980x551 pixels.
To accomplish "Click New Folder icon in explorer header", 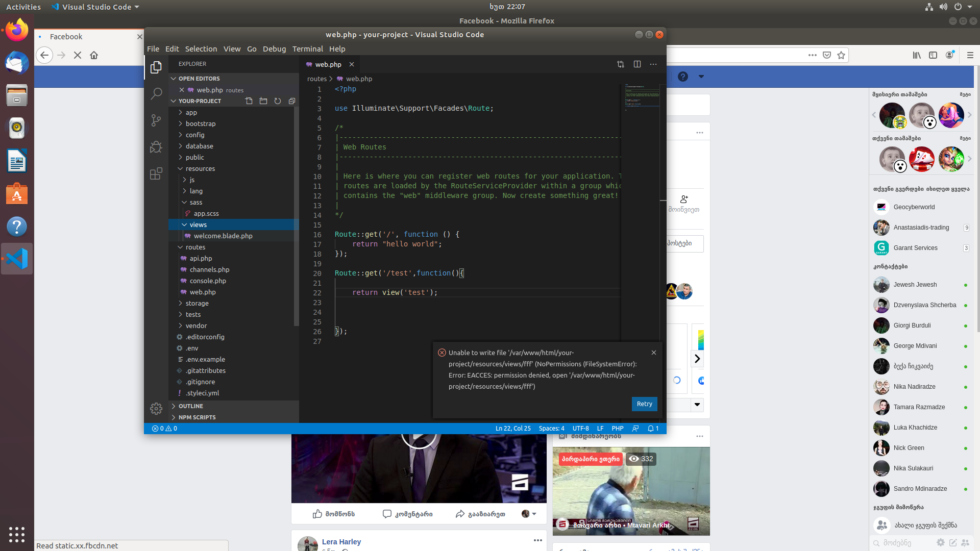I will [263, 101].
